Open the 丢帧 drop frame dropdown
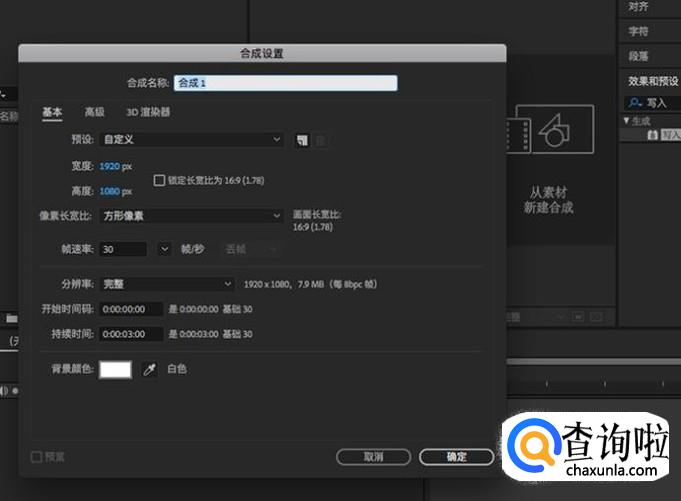The width and height of the screenshot is (681, 501). point(250,249)
